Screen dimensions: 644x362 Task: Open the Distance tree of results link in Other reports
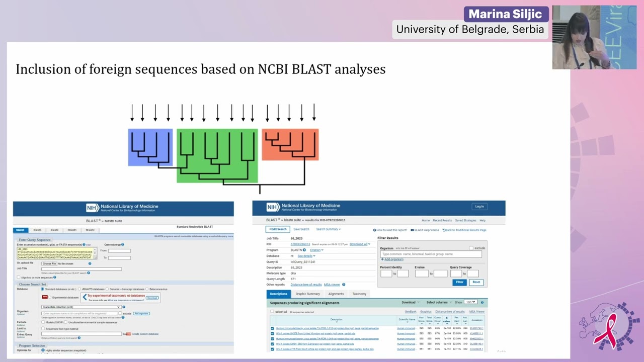pos(306,285)
